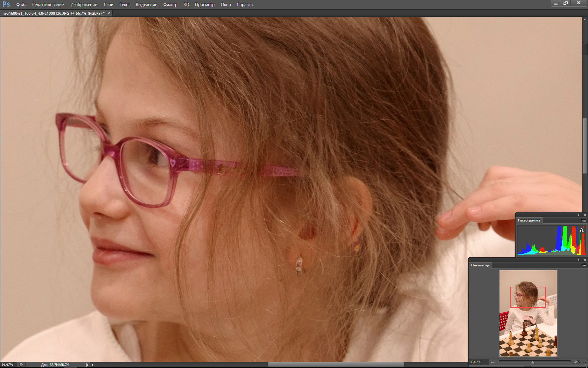Open the Редактирование menu
The height and width of the screenshot is (368, 588).
click(x=48, y=5)
